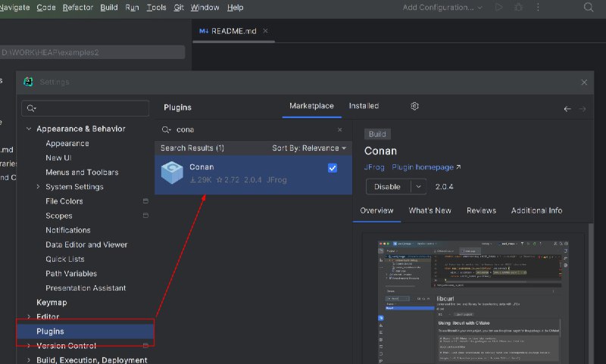Click the Conan plugin screenshot preview
The width and height of the screenshot is (606, 364).
[x=473, y=302]
